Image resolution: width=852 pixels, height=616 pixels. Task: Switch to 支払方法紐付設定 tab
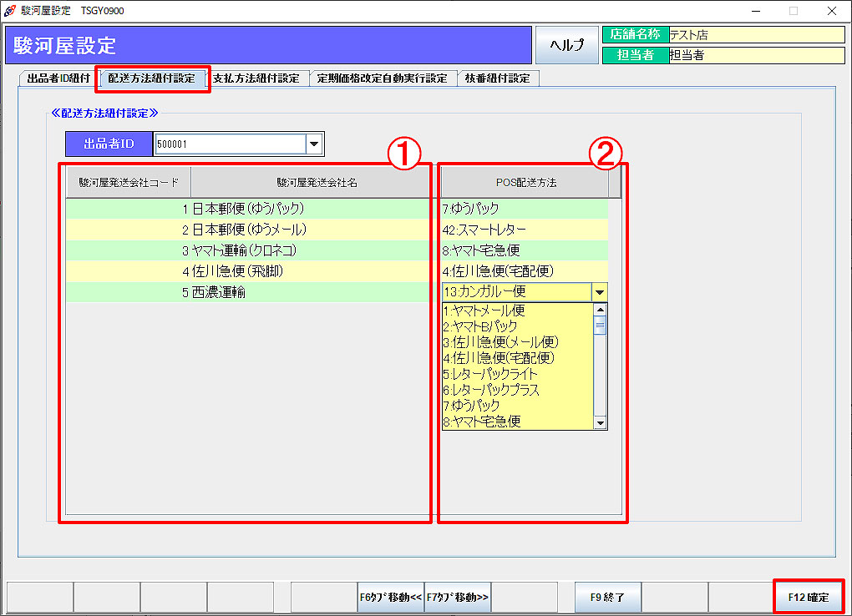[x=256, y=78]
